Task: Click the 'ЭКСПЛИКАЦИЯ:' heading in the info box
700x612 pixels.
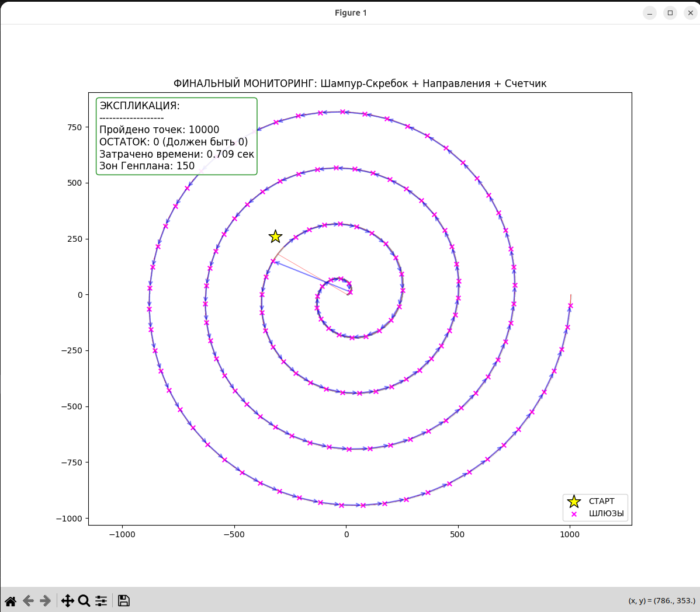Action: (x=140, y=106)
